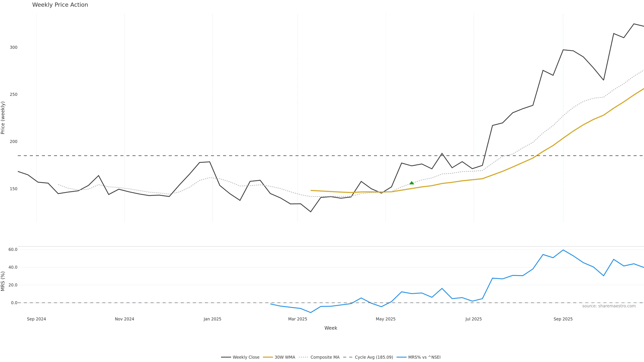Toggle Weekly Close series in legend
Viewport: 644px width, 362px height.
point(246,357)
